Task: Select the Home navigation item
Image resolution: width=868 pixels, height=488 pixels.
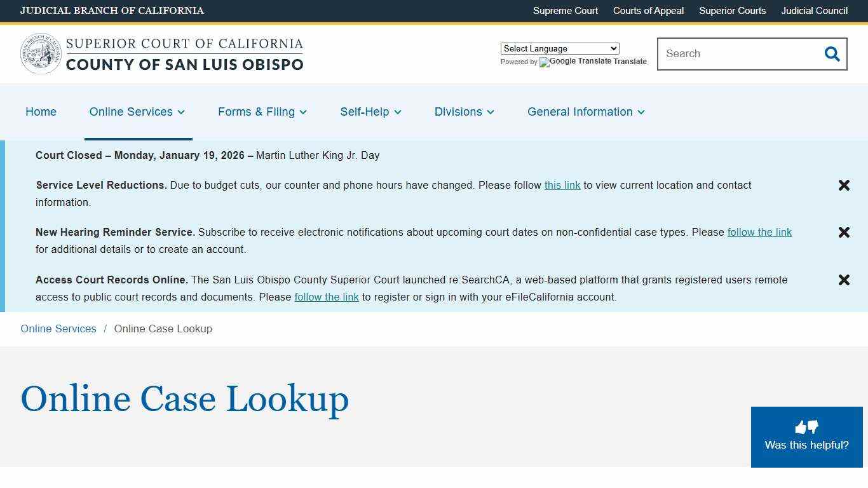Action: (x=41, y=112)
